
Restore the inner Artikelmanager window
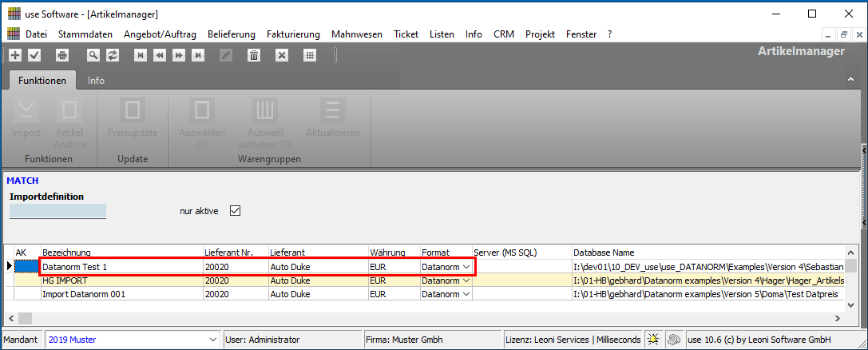844,34
